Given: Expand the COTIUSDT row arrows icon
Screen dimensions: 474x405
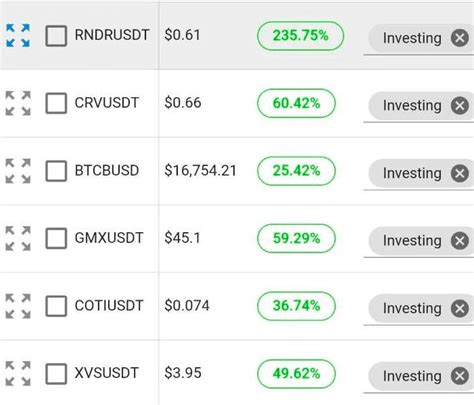Looking at the screenshot, I should [18, 306].
